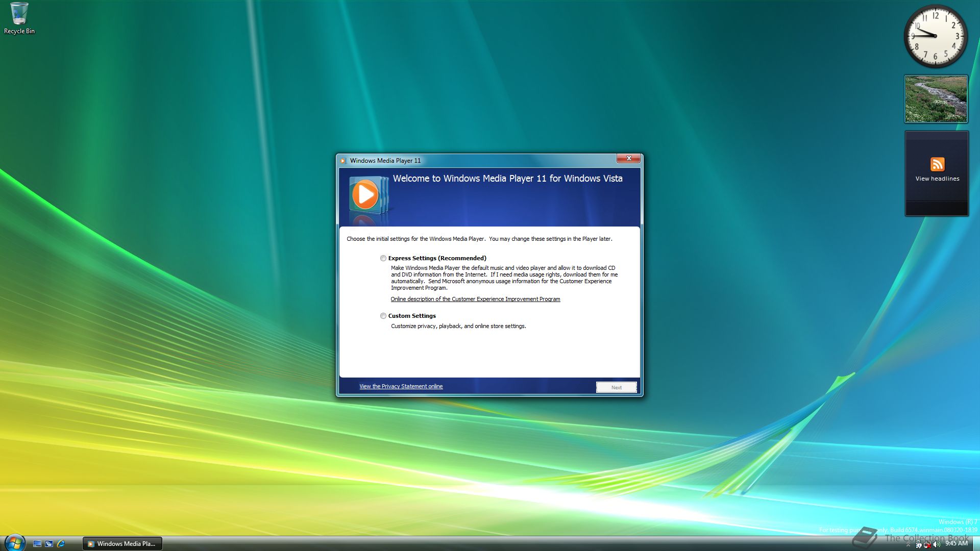Click the RSS feed icon in the headlines gadget
This screenshot has width=980, height=551.
coord(937,164)
